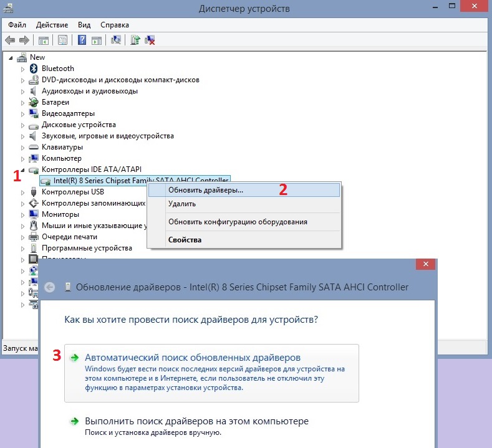This screenshot has height=448, width=492.
Task: Open the Действие menu
Action: click(52, 25)
